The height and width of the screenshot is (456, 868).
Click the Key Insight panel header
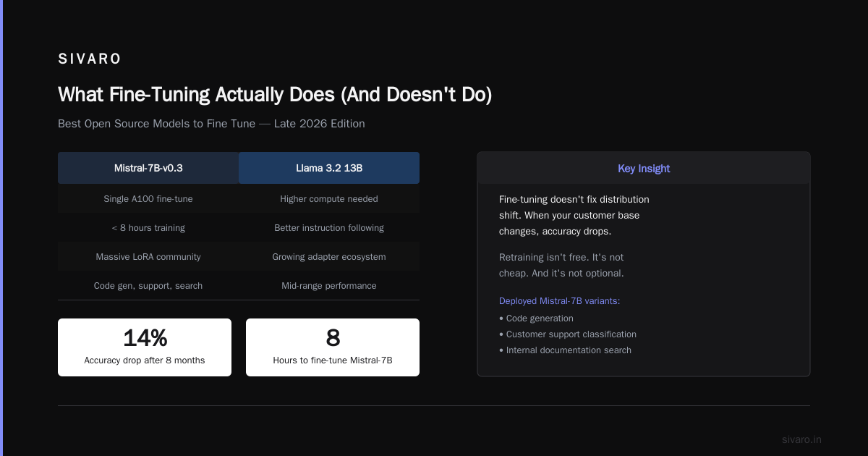point(644,168)
